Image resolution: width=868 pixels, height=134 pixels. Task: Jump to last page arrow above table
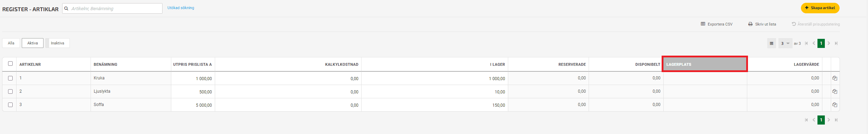tap(836, 43)
